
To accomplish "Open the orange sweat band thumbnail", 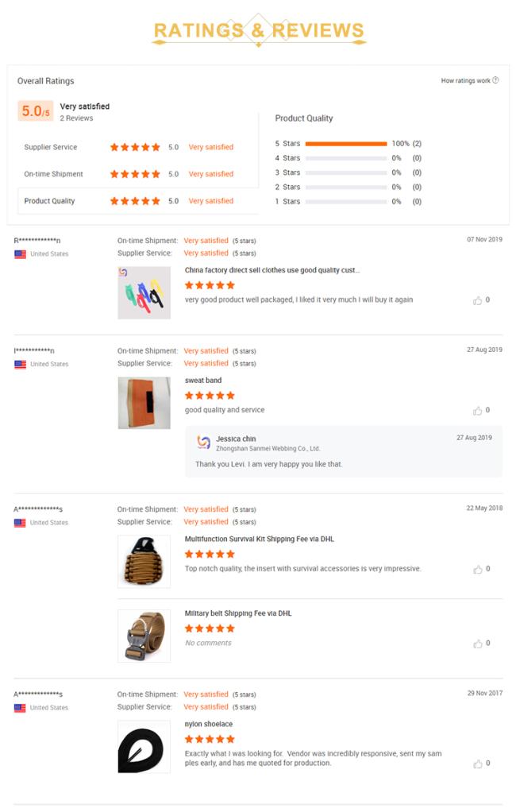I will click(144, 403).
